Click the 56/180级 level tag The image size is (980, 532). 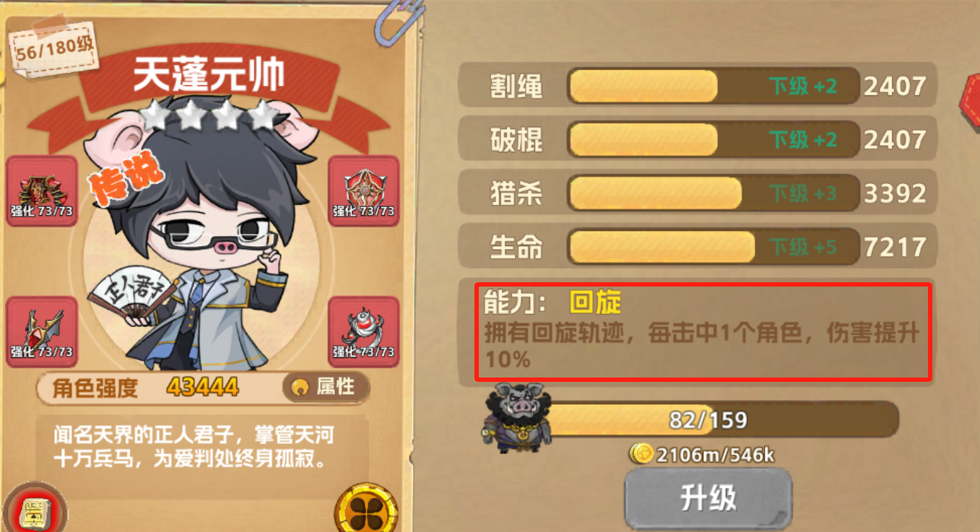click(54, 48)
